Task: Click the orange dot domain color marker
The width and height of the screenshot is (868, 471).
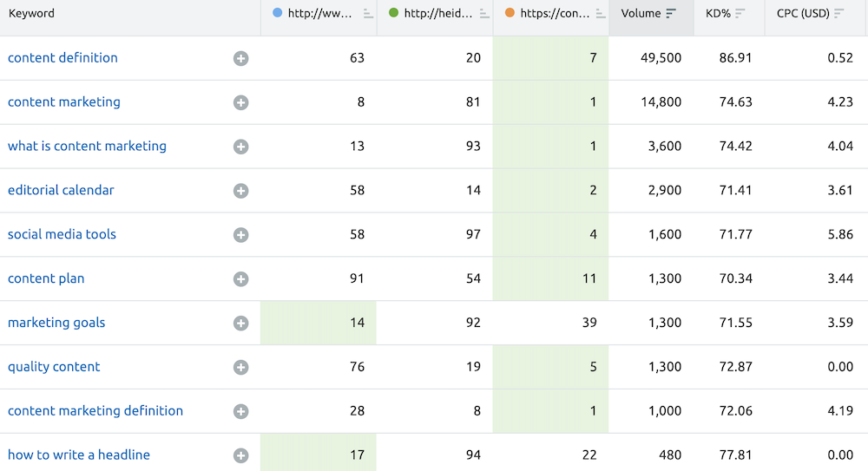Action: tap(510, 13)
